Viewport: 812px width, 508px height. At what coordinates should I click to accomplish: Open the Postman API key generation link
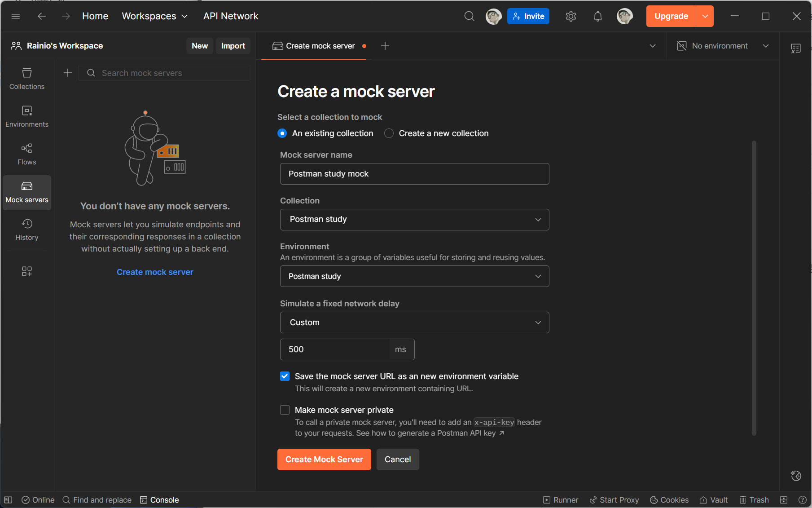pyautogui.click(x=430, y=433)
